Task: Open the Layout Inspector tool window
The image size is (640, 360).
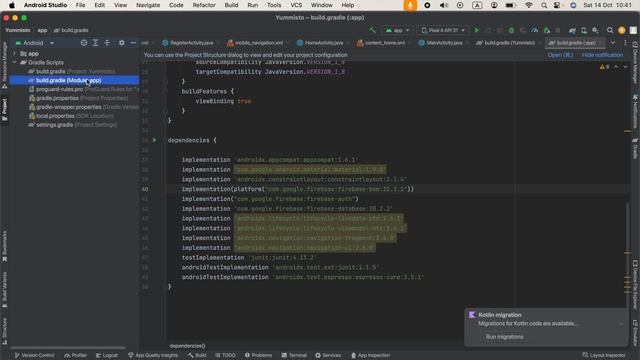Action: tap(604, 355)
